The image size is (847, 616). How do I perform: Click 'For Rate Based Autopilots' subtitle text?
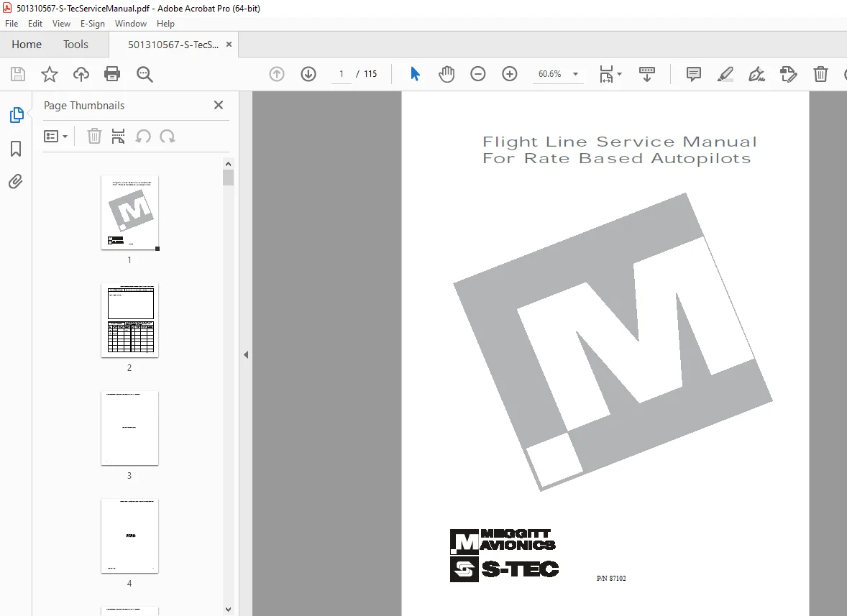click(x=616, y=158)
